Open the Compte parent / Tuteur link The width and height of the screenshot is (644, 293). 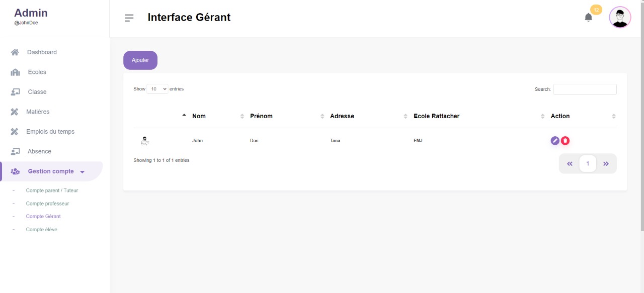click(x=52, y=190)
